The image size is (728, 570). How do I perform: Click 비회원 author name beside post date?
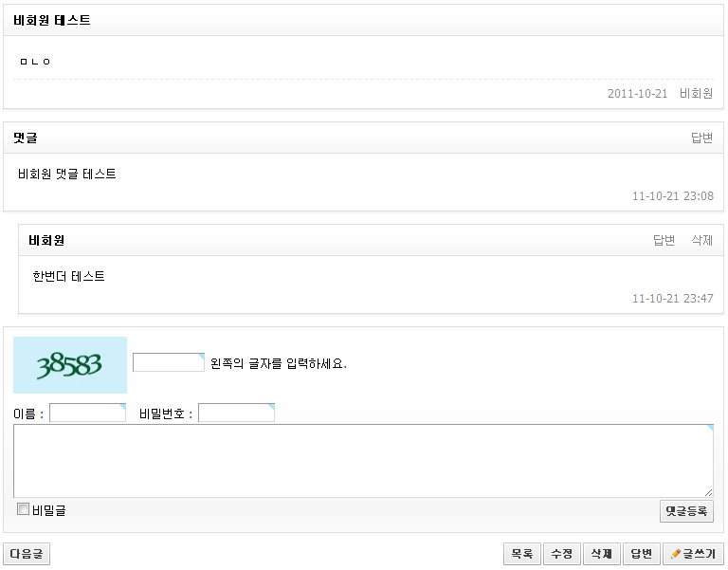(x=696, y=94)
